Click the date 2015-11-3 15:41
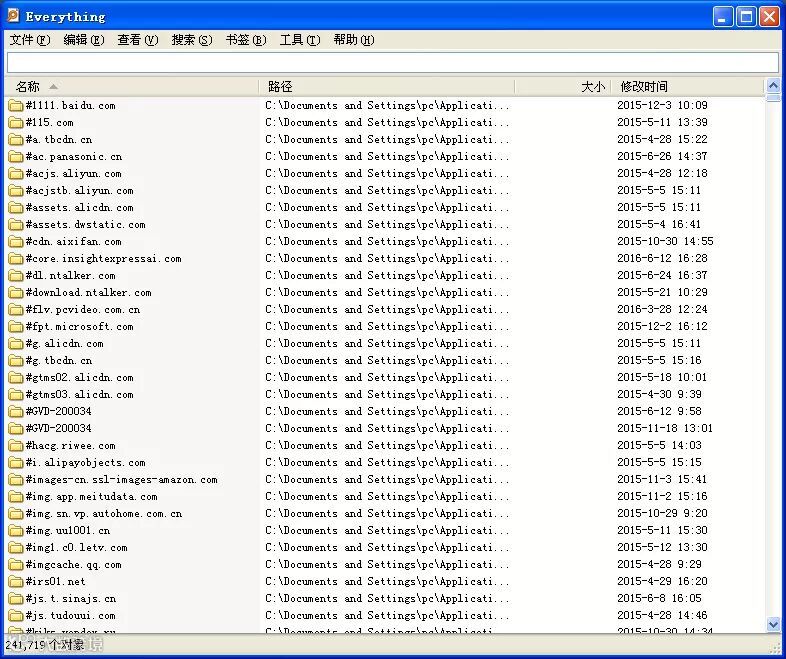This screenshot has height=659, width=786. pos(662,480)
